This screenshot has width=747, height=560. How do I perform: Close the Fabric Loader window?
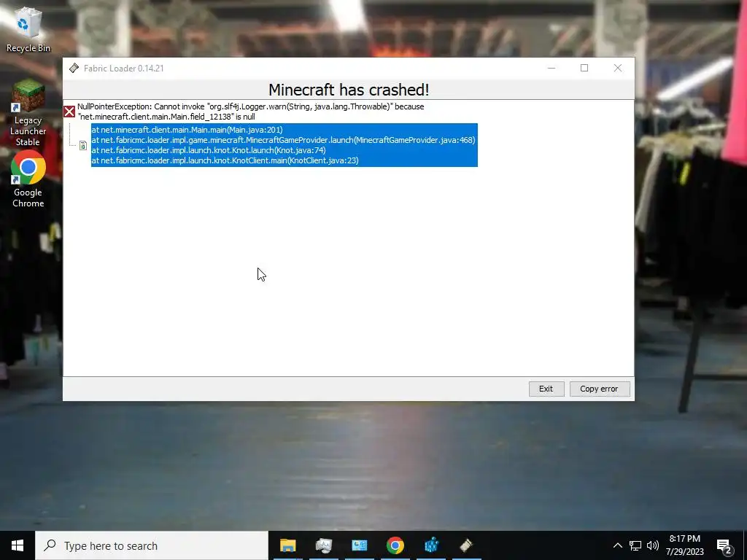pyautogui.click(x=617, y=68)
